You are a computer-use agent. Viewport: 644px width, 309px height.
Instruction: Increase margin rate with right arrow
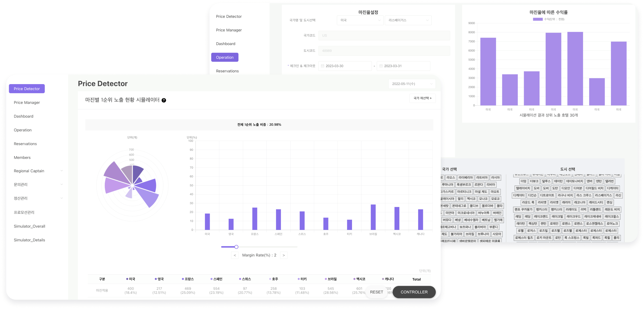(284, 255)
